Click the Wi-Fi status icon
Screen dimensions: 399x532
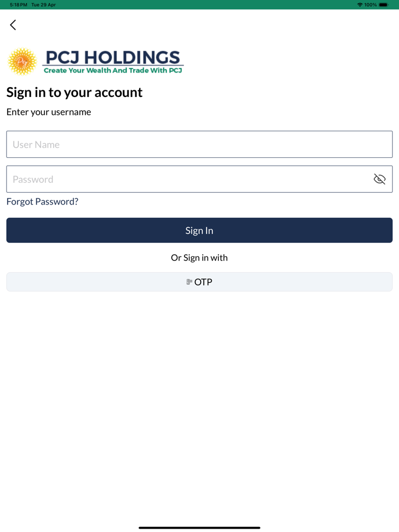[x=360, y=4]
